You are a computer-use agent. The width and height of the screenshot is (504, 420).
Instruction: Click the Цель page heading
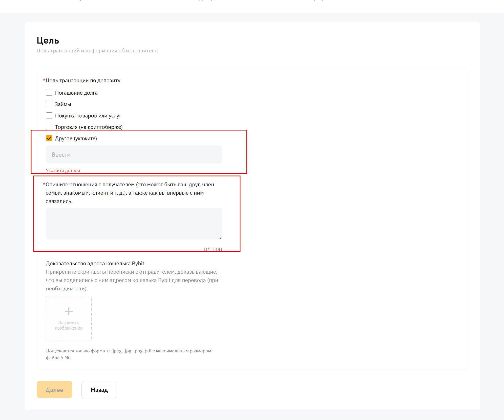(x=48, y=41)
